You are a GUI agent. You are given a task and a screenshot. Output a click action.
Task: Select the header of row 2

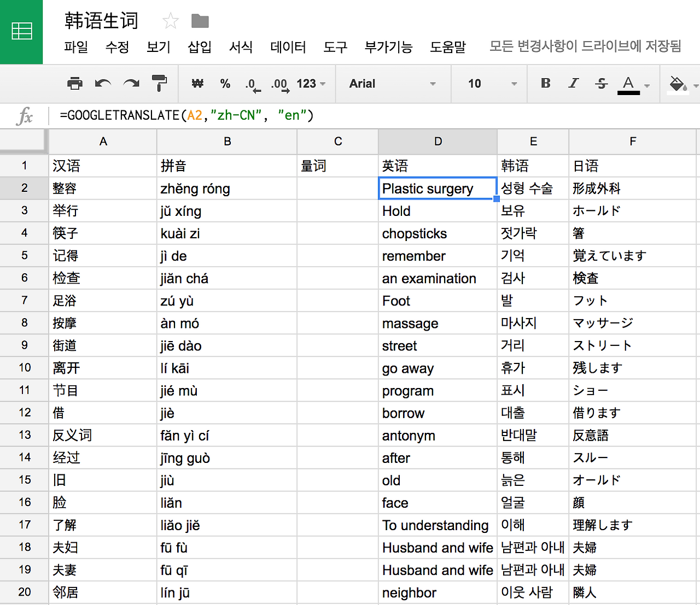24,188
